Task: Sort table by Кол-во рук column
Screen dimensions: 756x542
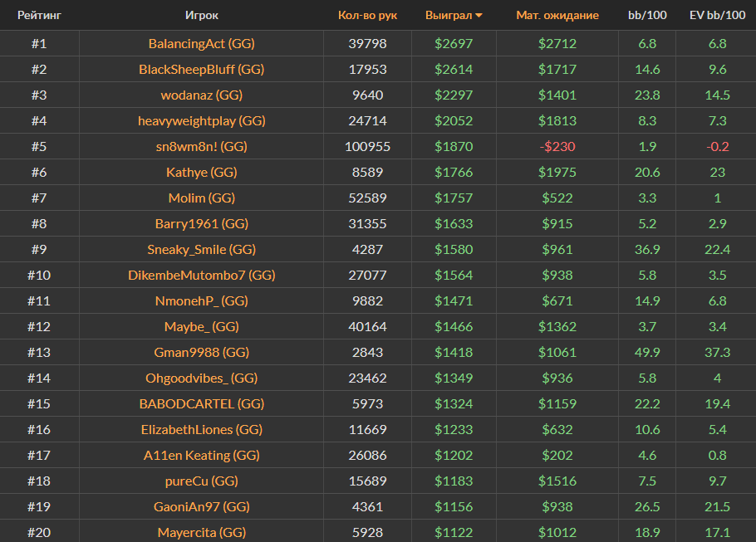Action: pos(367,15)
